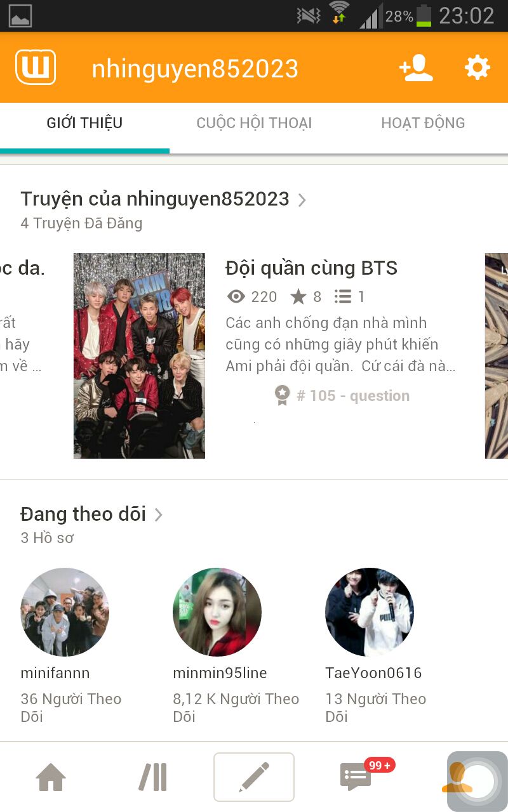508x812 pixels.
Task: Tap the 220 views count
Action: [264, 296]
